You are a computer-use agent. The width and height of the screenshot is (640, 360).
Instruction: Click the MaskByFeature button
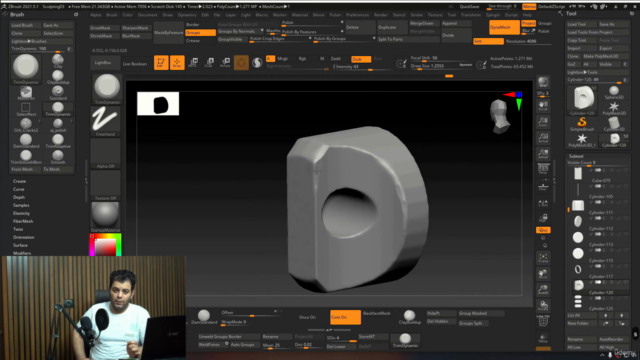pyautogui.click(x=168, y=32)
